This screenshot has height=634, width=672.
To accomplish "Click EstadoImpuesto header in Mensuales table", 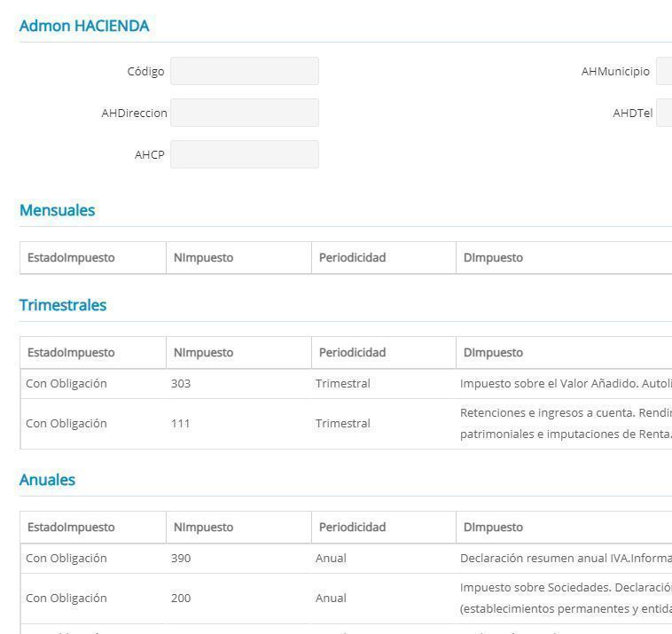I will coord(71,258).
